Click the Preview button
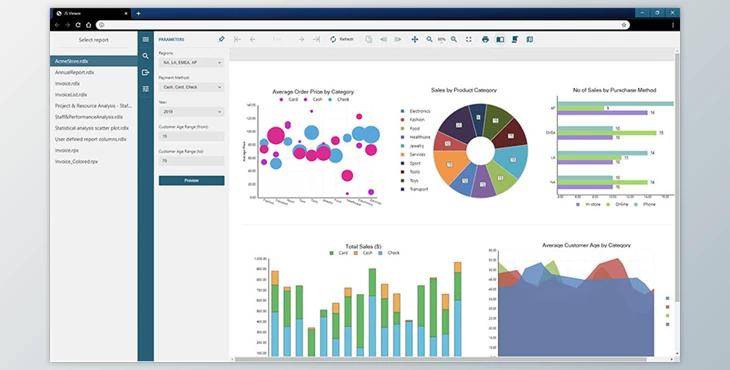 pos(191,181)
